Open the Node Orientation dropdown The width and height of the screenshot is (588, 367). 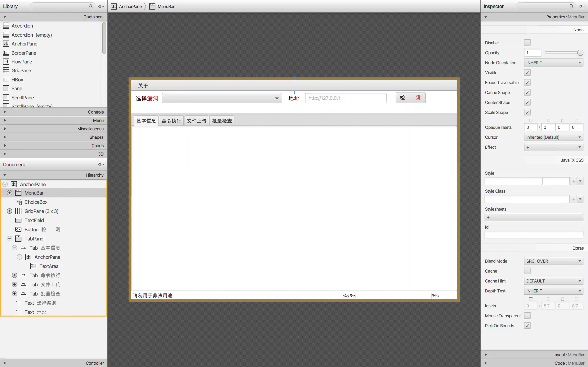click(553, 63)
